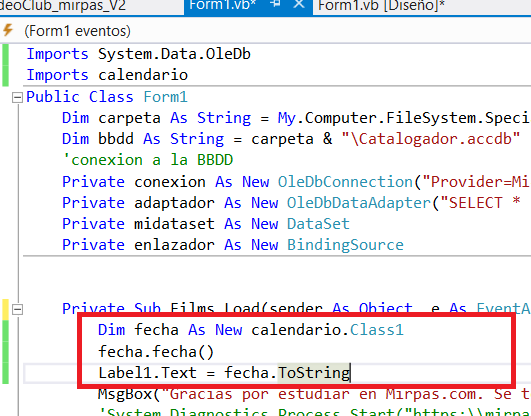The height and width of the screenshot is (416, 531).
Task: Collapse the Public Class Form1 block
Action: 17,98
